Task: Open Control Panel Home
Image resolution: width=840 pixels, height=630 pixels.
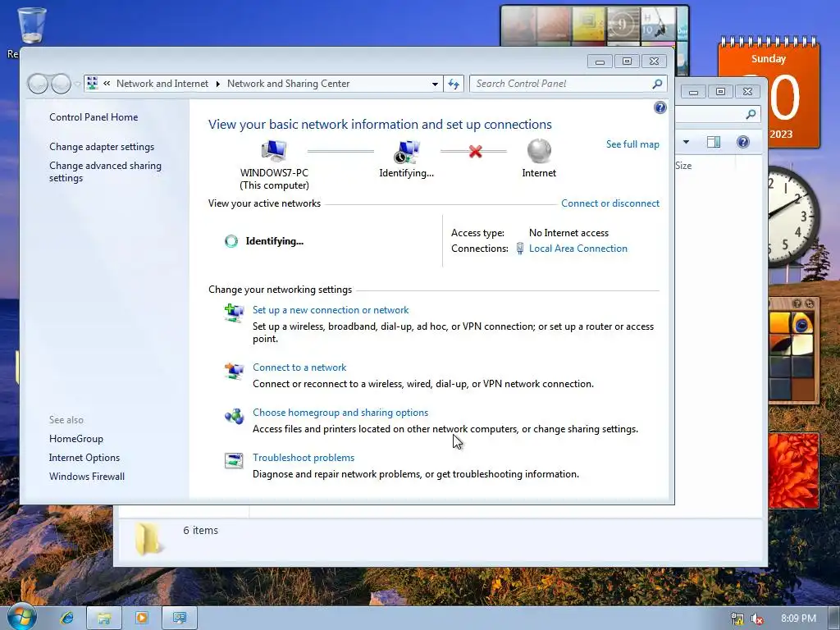Action: pos(94,116)
